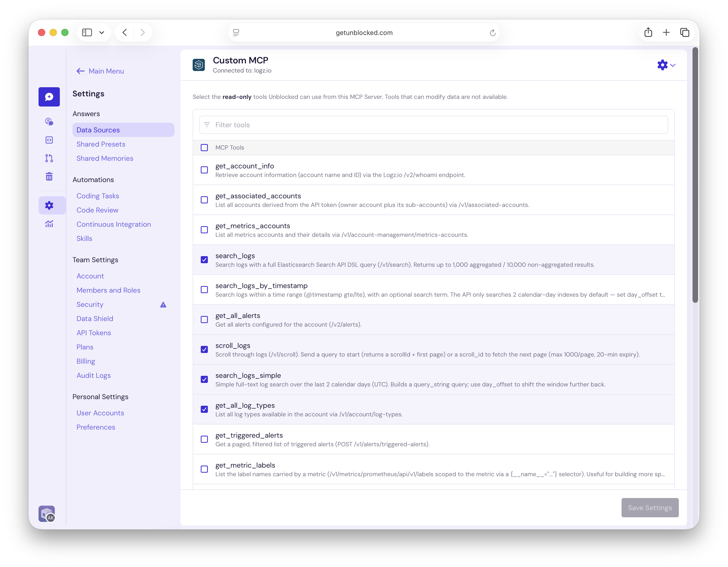Viewport: 728px width, 567px height.
Task: Click the get_metric_labels description text
Action: point(440,474)
